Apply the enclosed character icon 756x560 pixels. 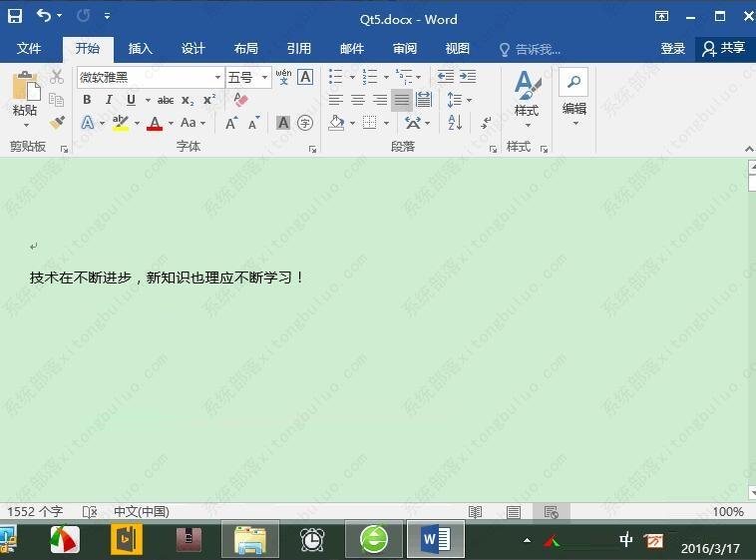(x=305, y=123)
